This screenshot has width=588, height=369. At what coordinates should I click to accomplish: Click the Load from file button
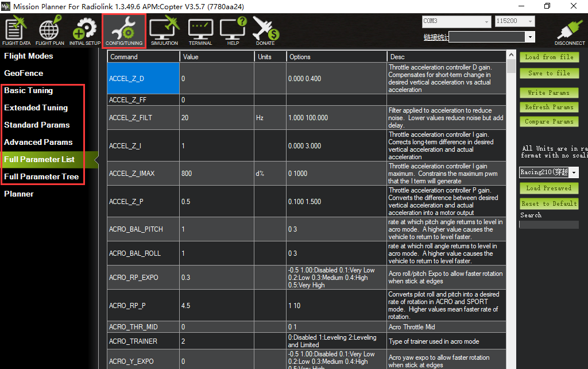coord(549,57)
